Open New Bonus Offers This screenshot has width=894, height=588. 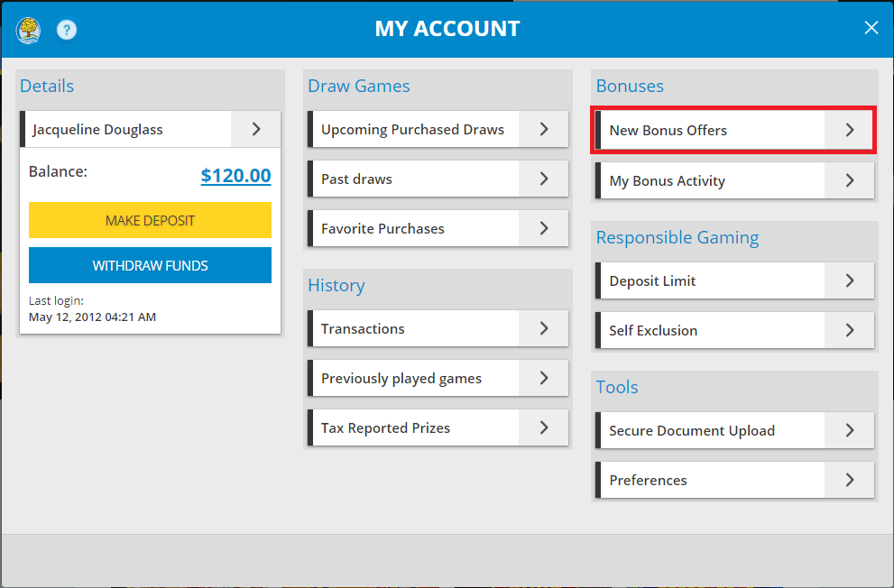point(734,130)
